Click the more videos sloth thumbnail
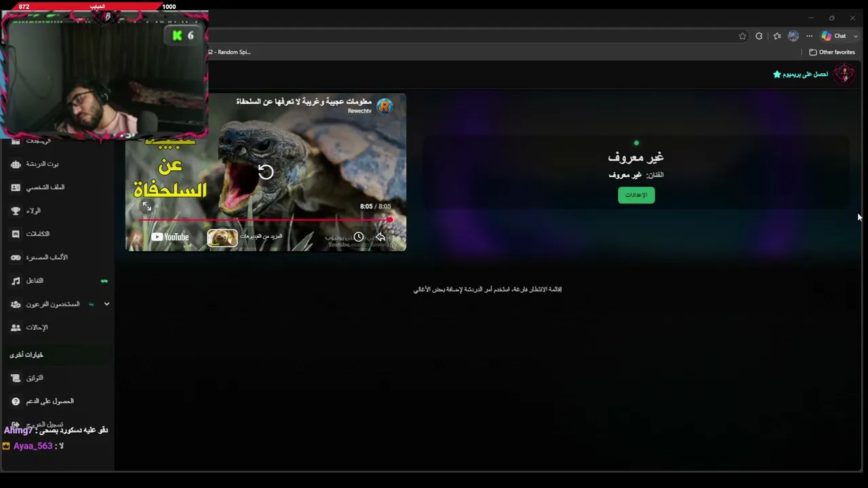 pyautogui.click(x=222, y=237)
